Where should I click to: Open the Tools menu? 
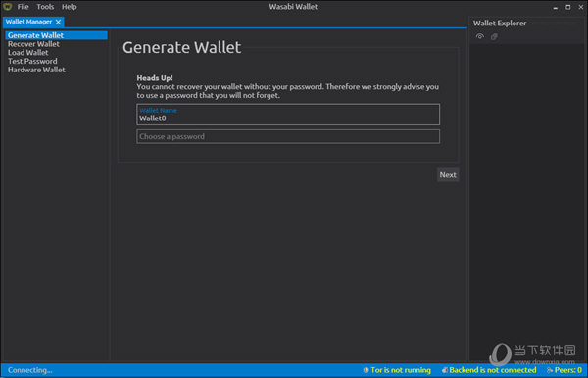click(x=45, y=7)
